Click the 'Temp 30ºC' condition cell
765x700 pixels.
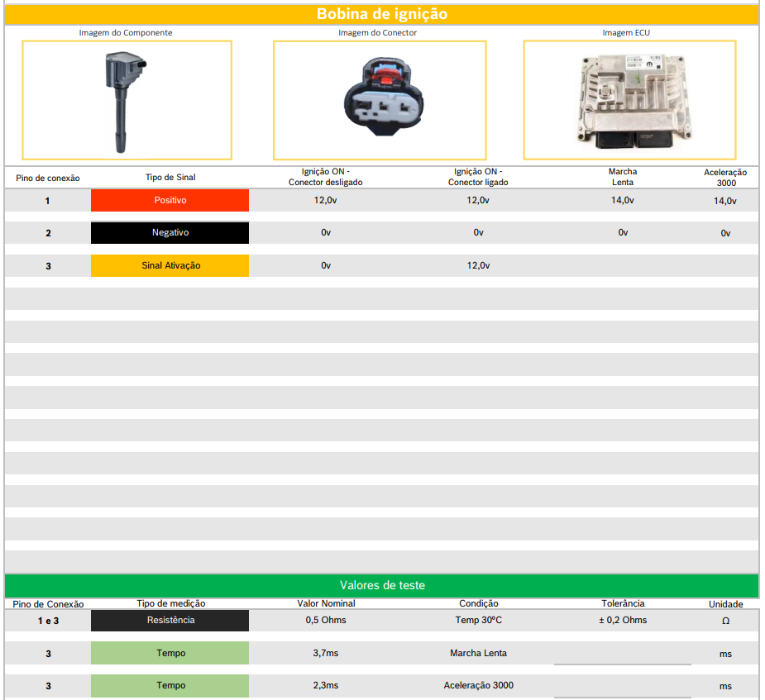click(479, 620)
